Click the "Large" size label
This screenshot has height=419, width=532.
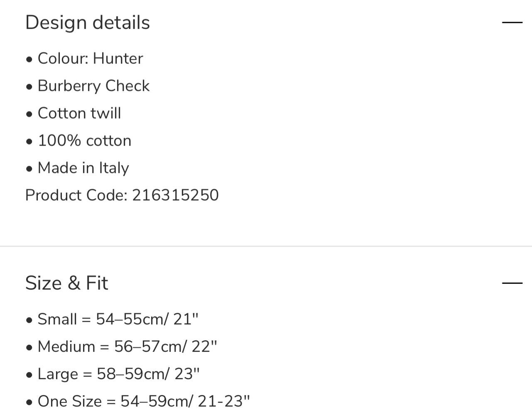pyautogui.click(x=58, y=374)
